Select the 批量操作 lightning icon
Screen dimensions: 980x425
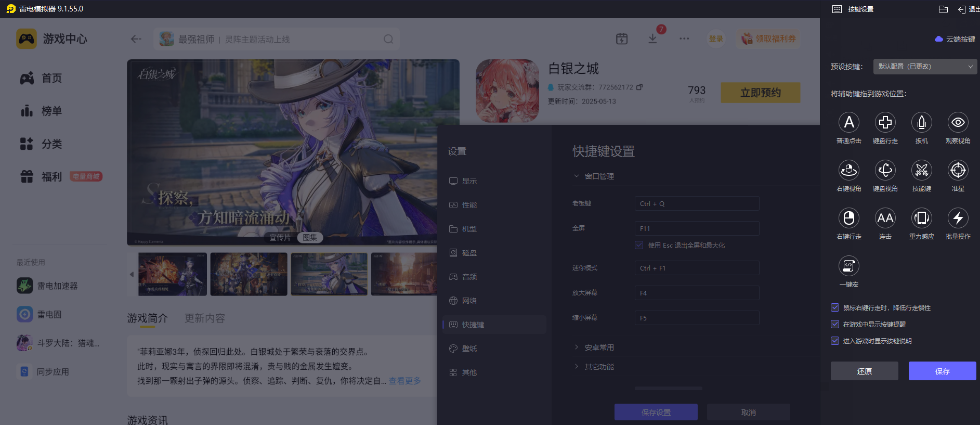click(x=958, y=218)
